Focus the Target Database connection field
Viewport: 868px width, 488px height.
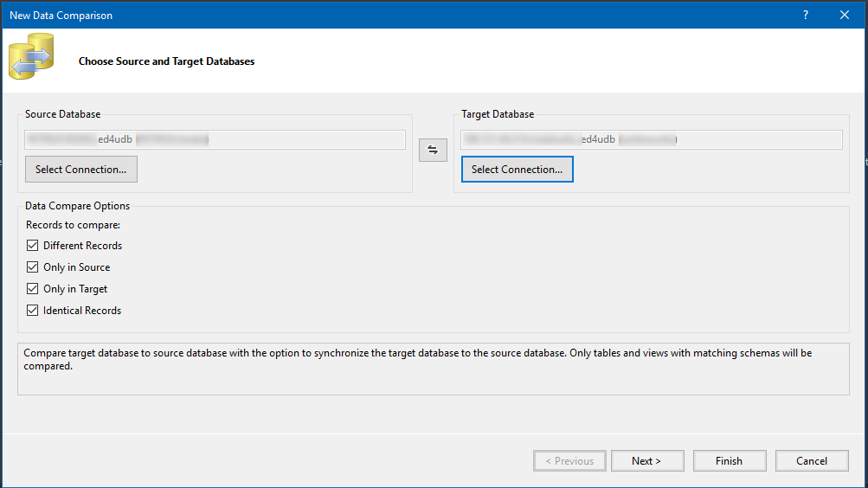click(652, 139)
